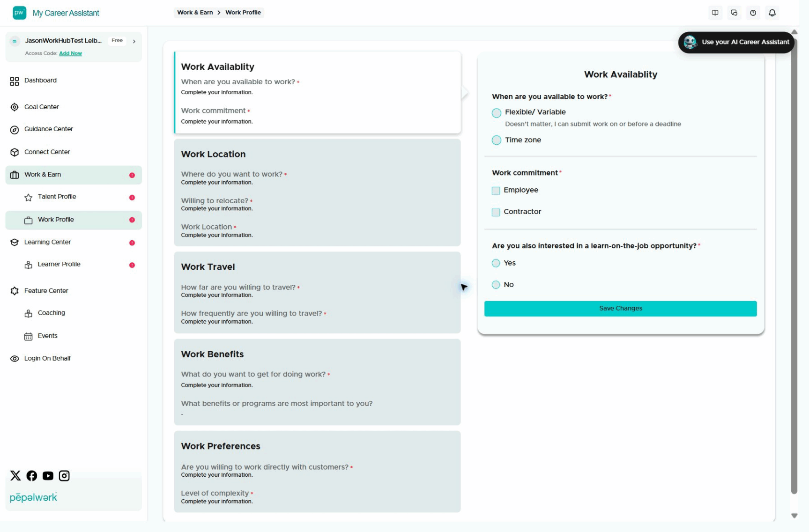Screen dimensions: 809x532
Task: Open the Work Preferences section card
Action: [317, 472]
